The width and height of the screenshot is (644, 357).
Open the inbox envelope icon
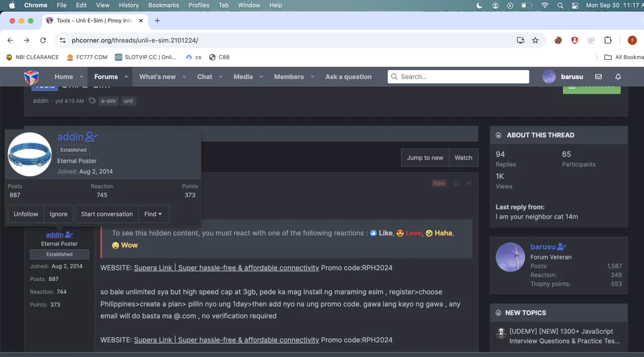[598, 77]
